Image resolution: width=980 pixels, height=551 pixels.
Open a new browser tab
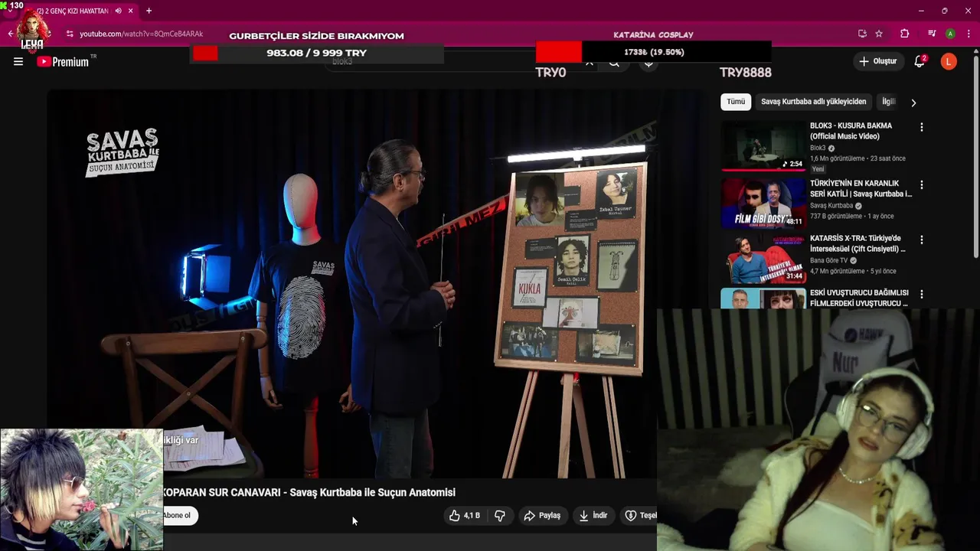click(149, 11)
